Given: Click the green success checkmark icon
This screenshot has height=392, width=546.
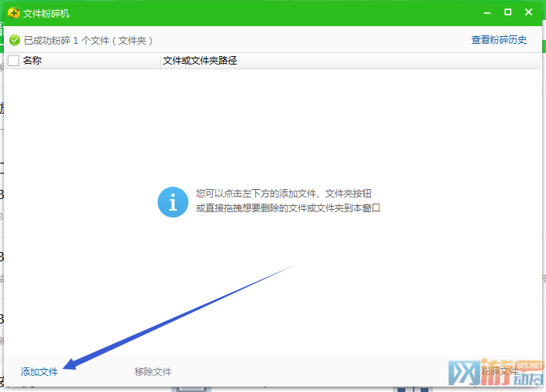Looking at the screenshot, I should click(x=15, y=40).
